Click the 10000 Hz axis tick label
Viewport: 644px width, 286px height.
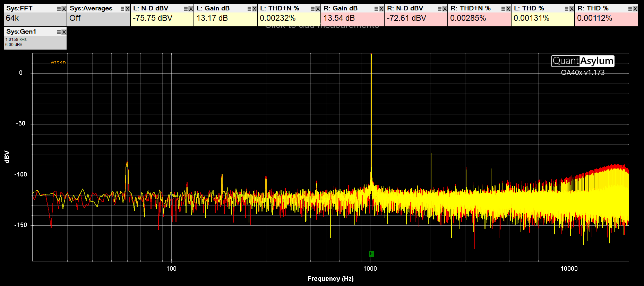pos(569,269)
